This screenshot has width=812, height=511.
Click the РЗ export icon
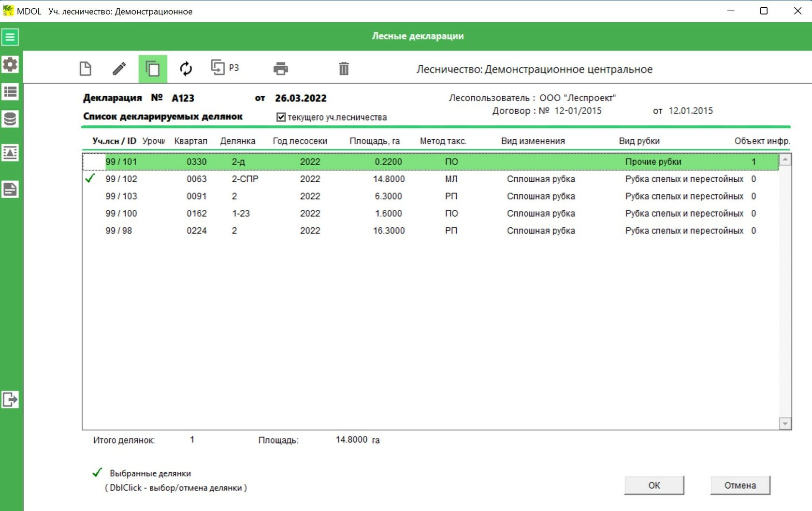pos(225,68)
